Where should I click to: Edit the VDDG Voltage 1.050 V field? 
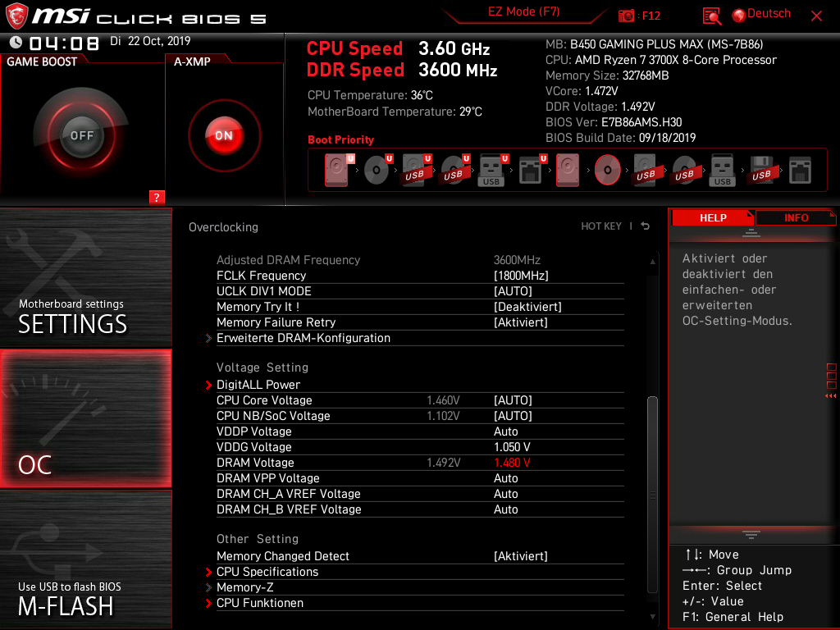pos(512,447)
